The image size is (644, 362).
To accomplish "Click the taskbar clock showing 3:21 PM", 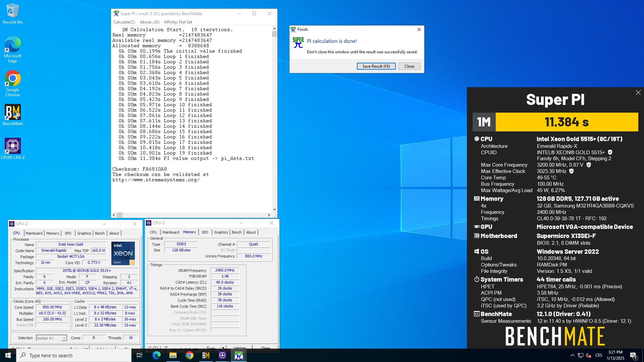I will [615, 355].
